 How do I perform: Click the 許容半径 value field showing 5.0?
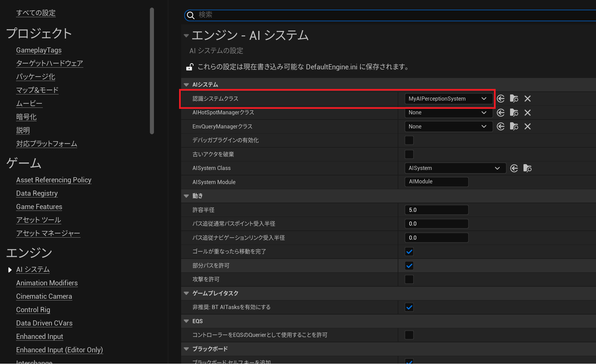[x=437, y=209]
